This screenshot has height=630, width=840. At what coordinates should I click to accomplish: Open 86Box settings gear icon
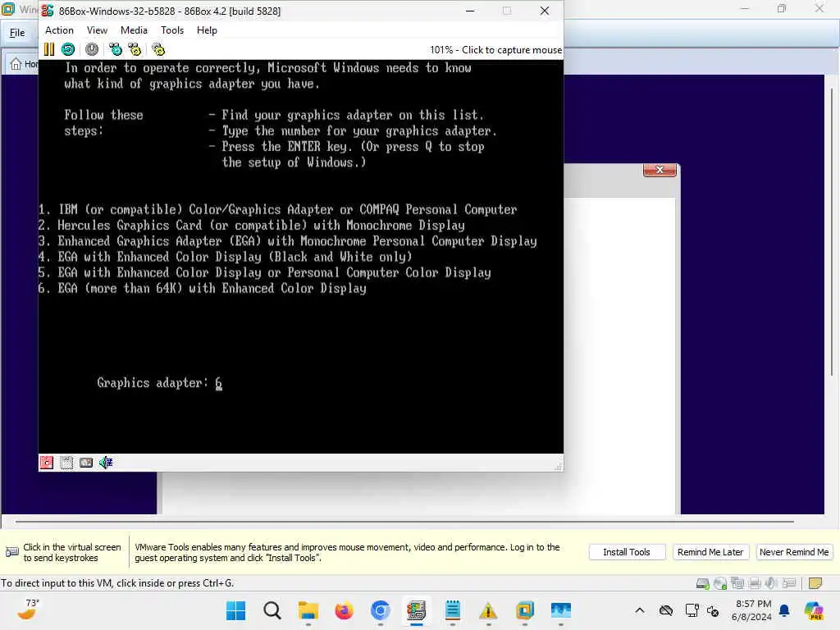[x=158, y=50]
